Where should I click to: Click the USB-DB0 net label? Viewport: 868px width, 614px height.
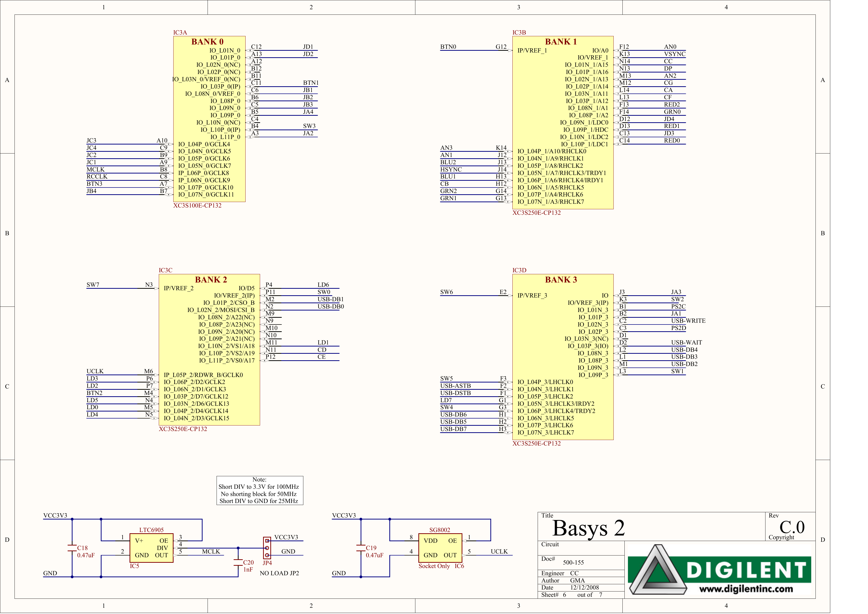pyautogui.click(x=331, y=306)
